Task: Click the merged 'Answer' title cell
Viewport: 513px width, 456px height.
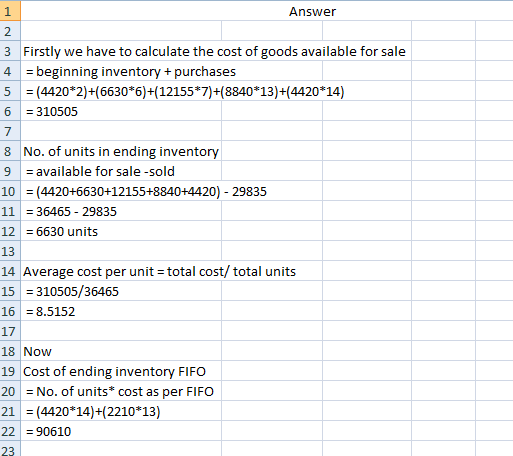Action: [267, 11]
